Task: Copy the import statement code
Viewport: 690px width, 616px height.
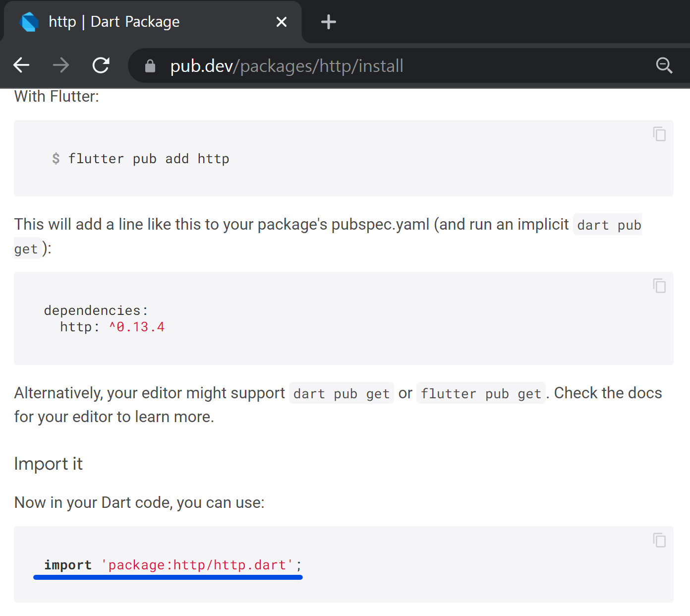Action: pos(659,540)
